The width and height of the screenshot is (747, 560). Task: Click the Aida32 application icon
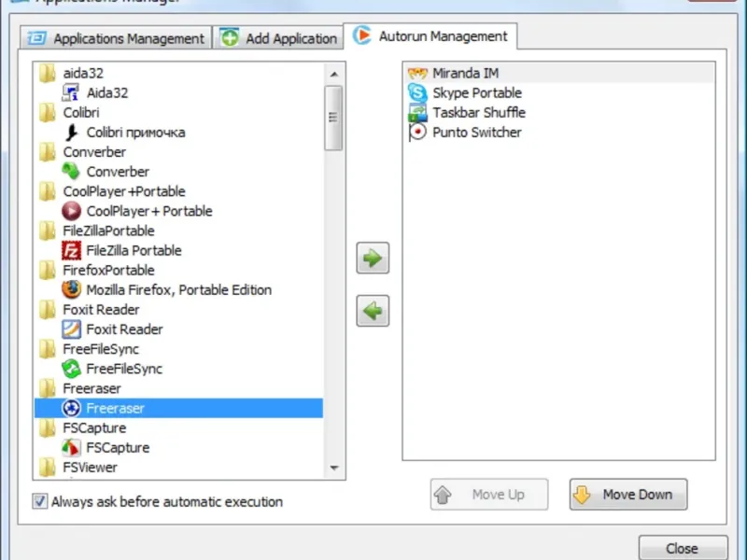tap(71, 92)
